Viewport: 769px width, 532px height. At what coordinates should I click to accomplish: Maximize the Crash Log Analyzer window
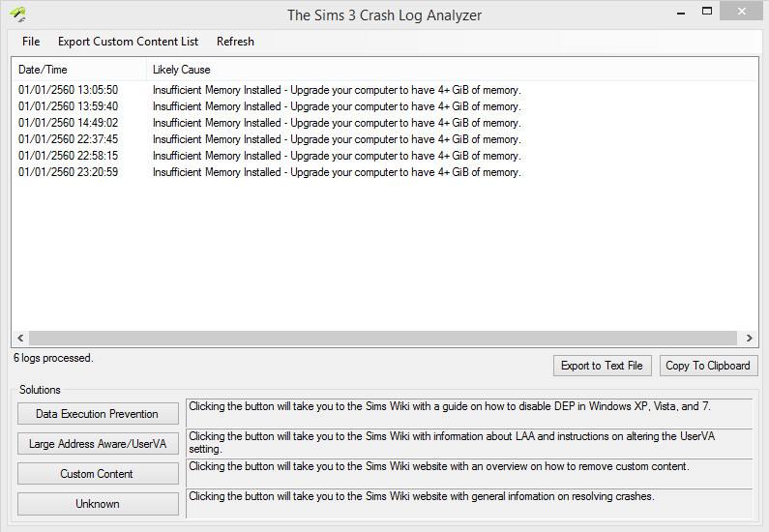click(707, 13)
